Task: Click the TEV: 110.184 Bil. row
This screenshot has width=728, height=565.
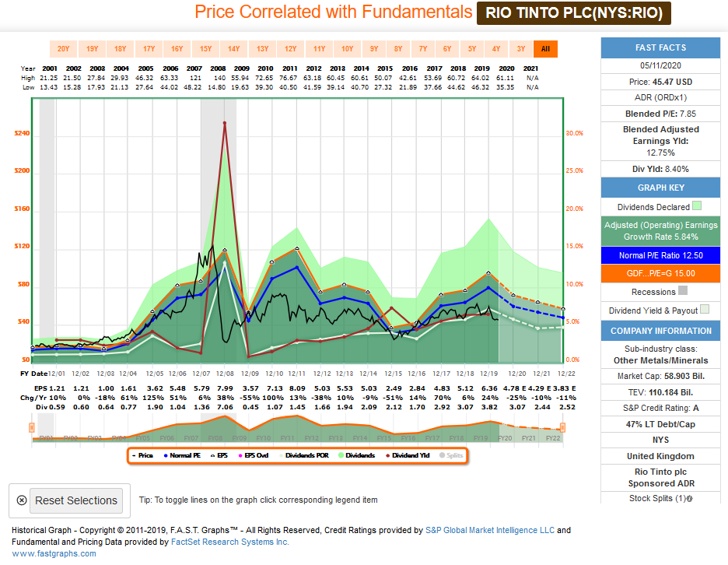Action: [x=660, y=392]
